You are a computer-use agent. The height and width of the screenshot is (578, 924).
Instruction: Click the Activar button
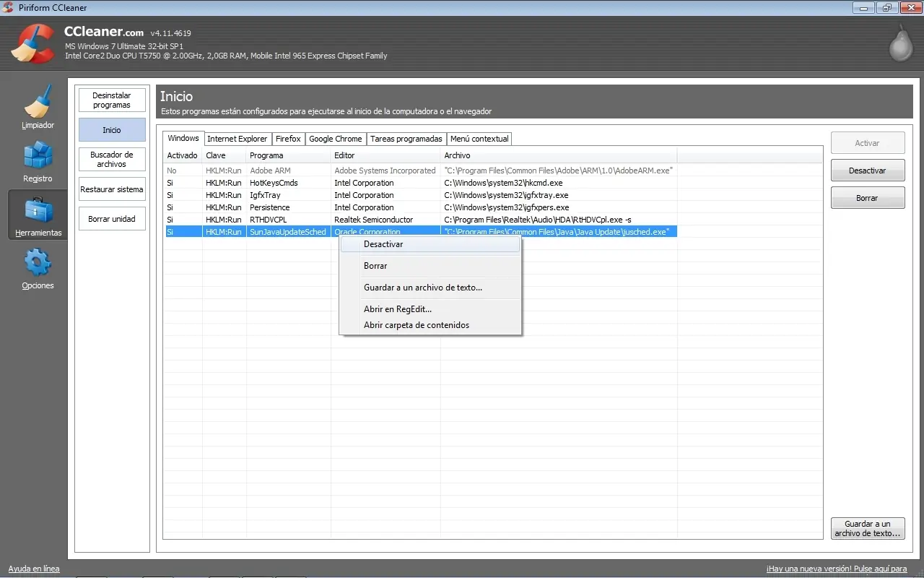click(x=868, y=143)
